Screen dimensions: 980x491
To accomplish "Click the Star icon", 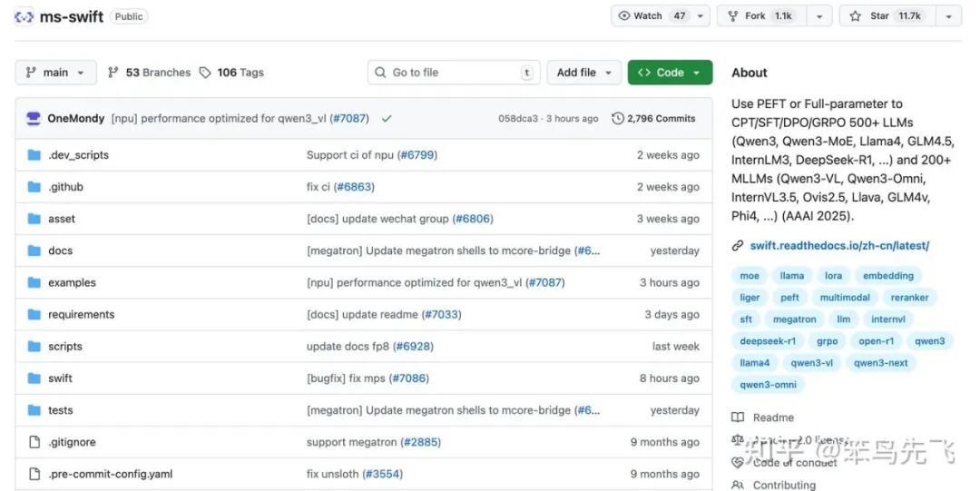I will (855, 16).
